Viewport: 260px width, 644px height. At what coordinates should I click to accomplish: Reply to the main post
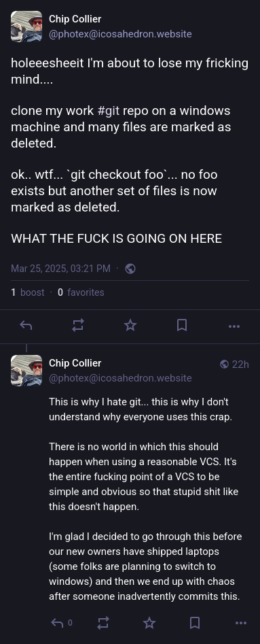[26, 326]
